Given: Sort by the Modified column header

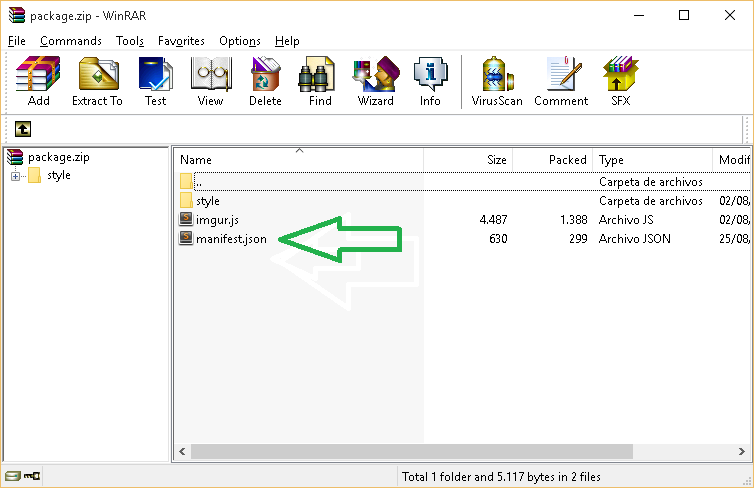Looking at the screenshot, I should click(x=731, y=160).
